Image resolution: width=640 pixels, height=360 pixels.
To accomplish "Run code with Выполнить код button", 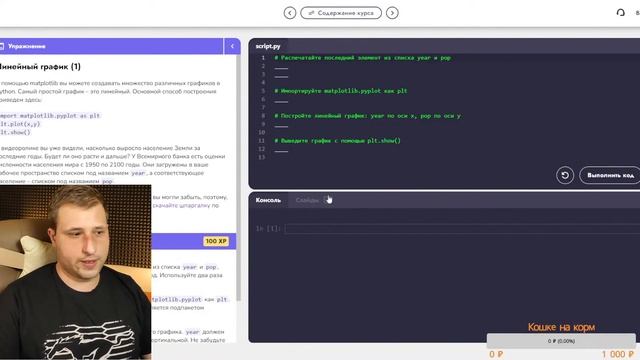I will pyautogui.click(x=610, y=175).
